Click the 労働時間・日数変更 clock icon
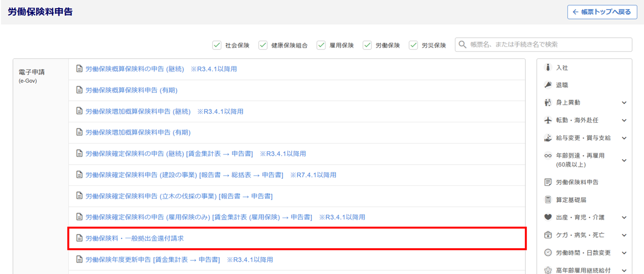Screen dimensions: 644x274 pos(548,253)
